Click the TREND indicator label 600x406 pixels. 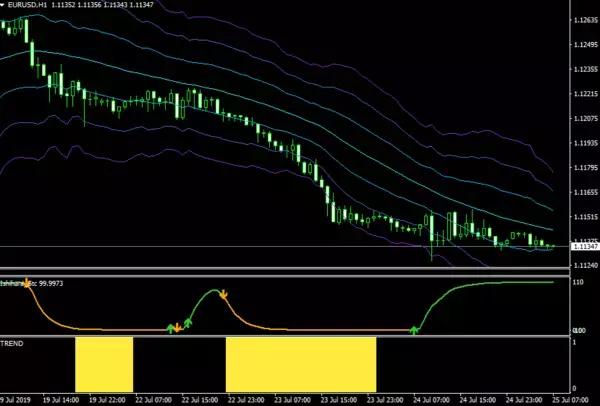tap(13, 343)
